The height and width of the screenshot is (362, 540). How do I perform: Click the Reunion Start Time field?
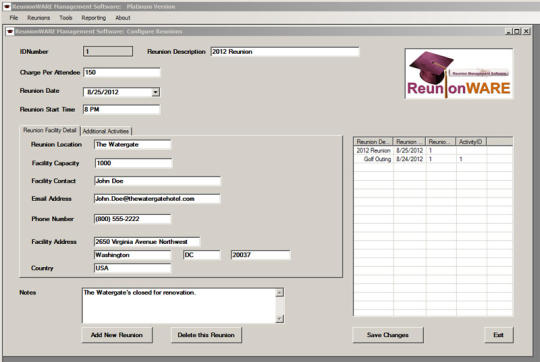point(122,110)
